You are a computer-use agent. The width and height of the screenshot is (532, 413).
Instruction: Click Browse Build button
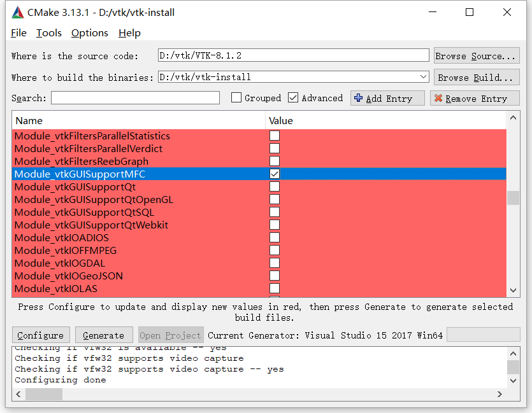[x=476, y=77]
